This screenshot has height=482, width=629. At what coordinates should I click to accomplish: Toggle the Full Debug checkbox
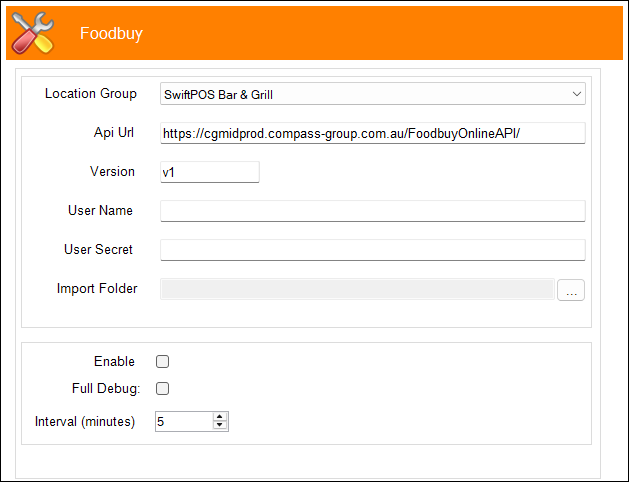point(162,389)
